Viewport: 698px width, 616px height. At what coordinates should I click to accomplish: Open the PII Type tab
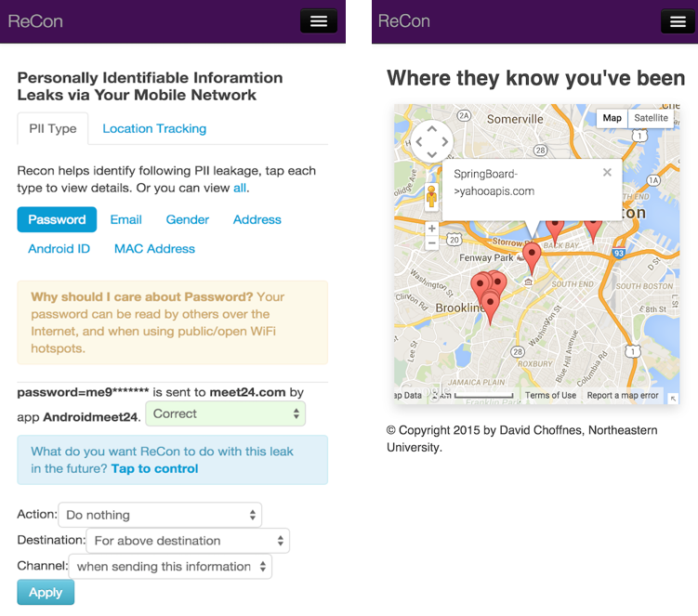[52, 128]
